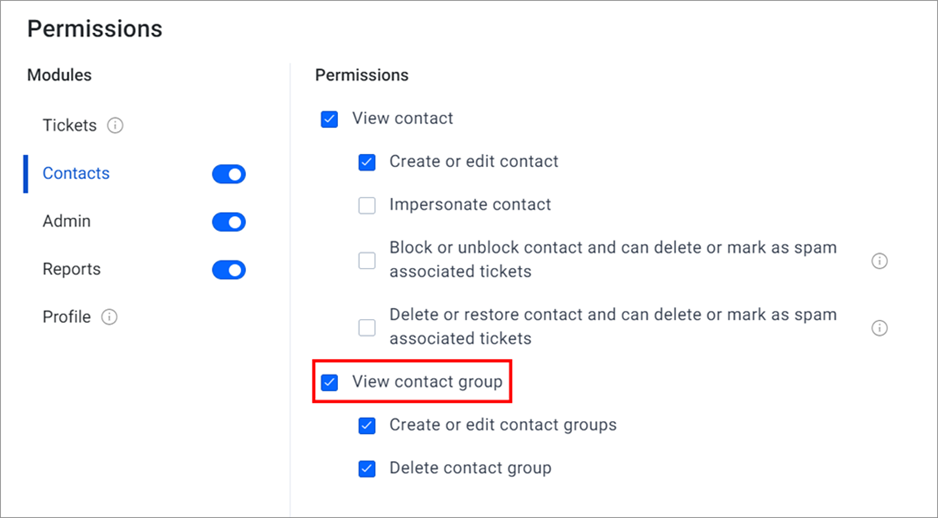The height and width of the screenshot is (518, 938).
Task: Toggle off the Admin module switch
Action: click(229, 222)
